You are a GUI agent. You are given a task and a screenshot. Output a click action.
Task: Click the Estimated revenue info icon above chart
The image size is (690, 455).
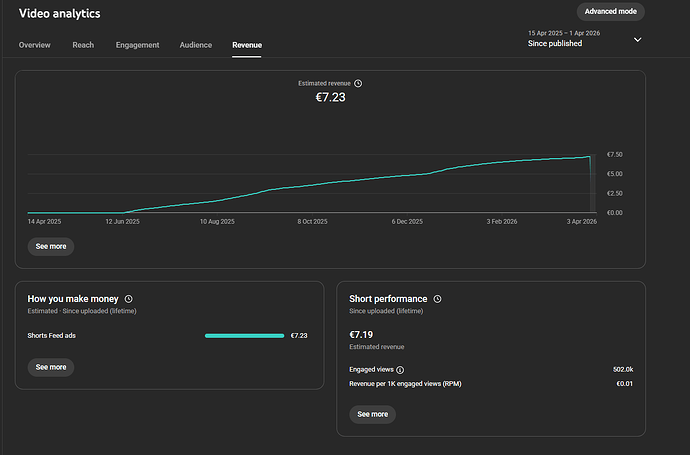tap(358, 84)
